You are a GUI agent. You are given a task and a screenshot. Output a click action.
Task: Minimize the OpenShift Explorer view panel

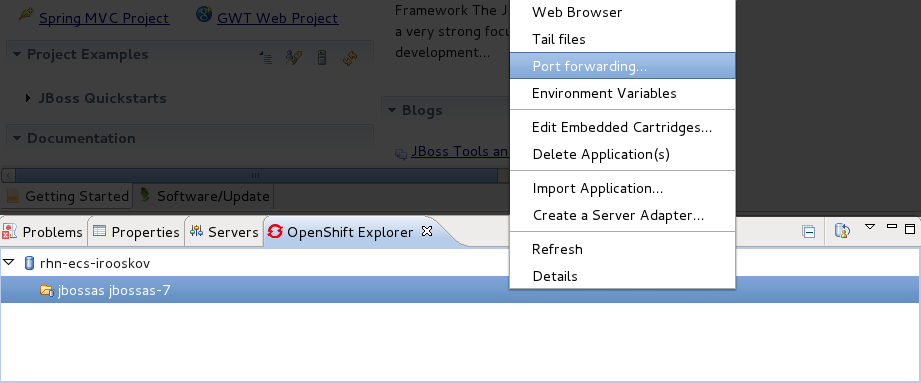coord(892,226)
